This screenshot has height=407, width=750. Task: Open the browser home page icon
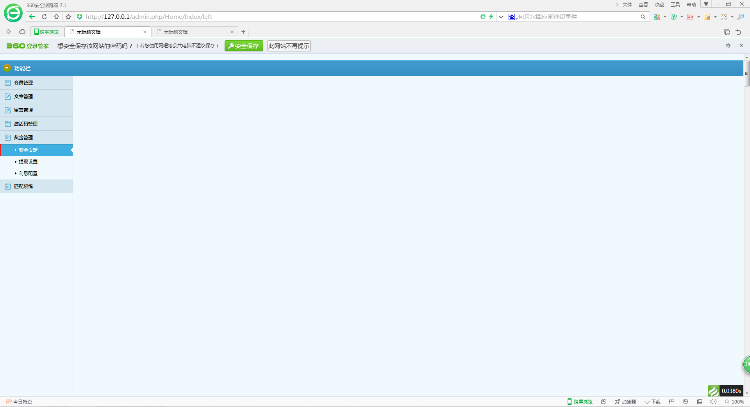click(x=56, y=16)
